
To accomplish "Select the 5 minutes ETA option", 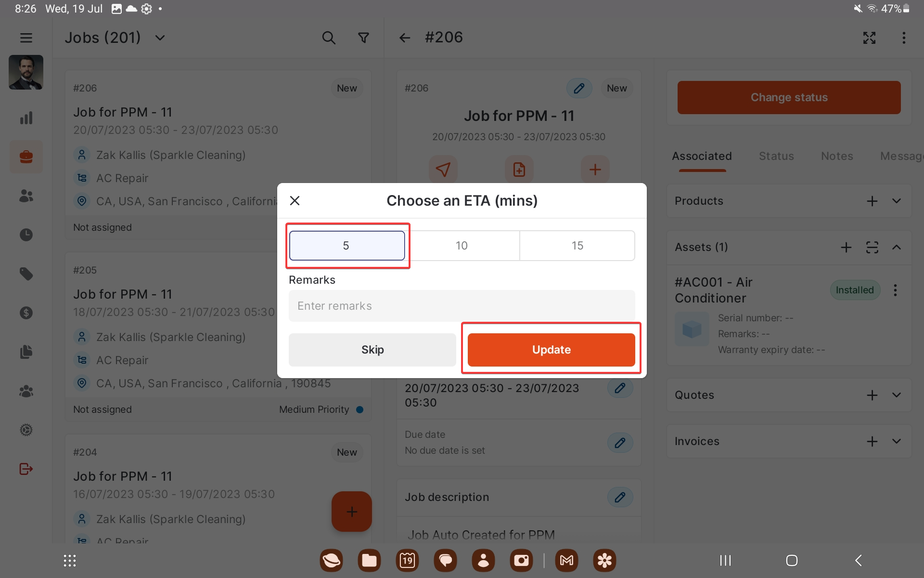I will pos(346,246).
